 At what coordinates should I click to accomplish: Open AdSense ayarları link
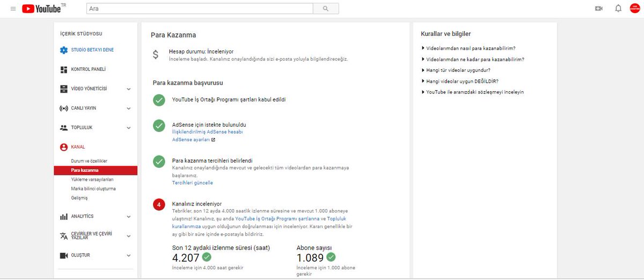pyautogui.click(x=191, y=139)
